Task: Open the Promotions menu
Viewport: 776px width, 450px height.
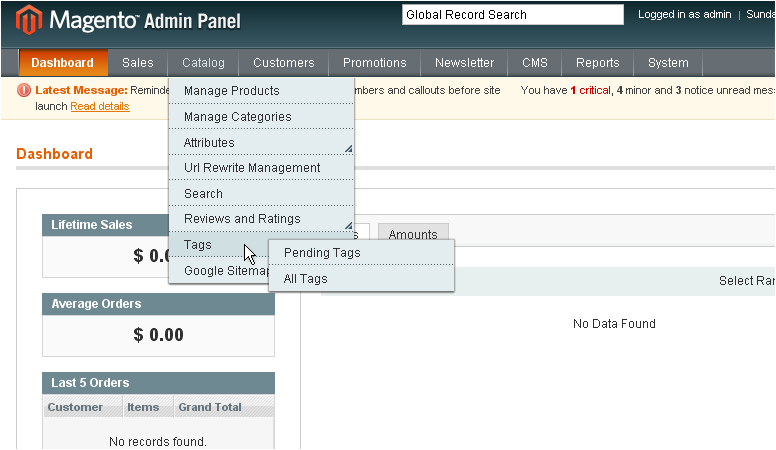Action: [375, 63]
